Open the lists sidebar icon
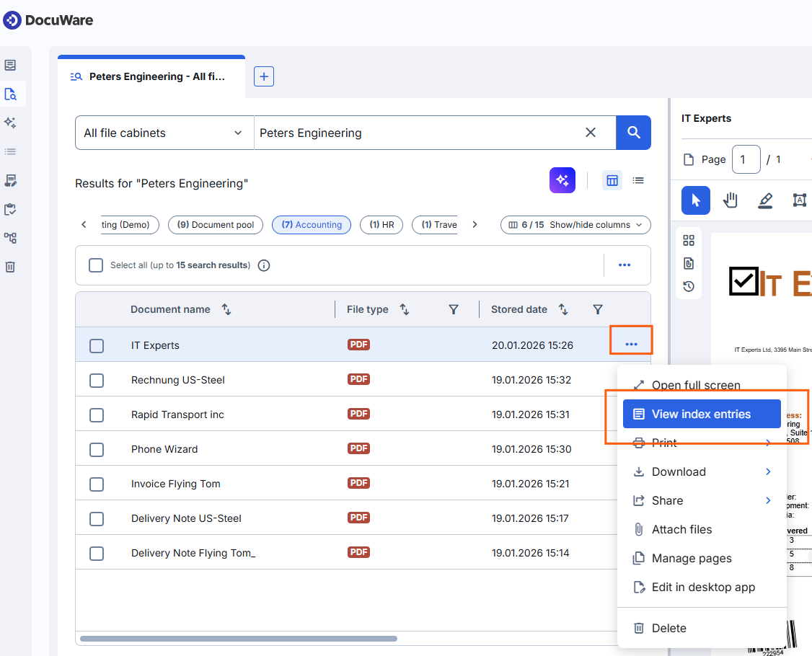The width and height of the screenshot is (812, 656). [10, 151]
